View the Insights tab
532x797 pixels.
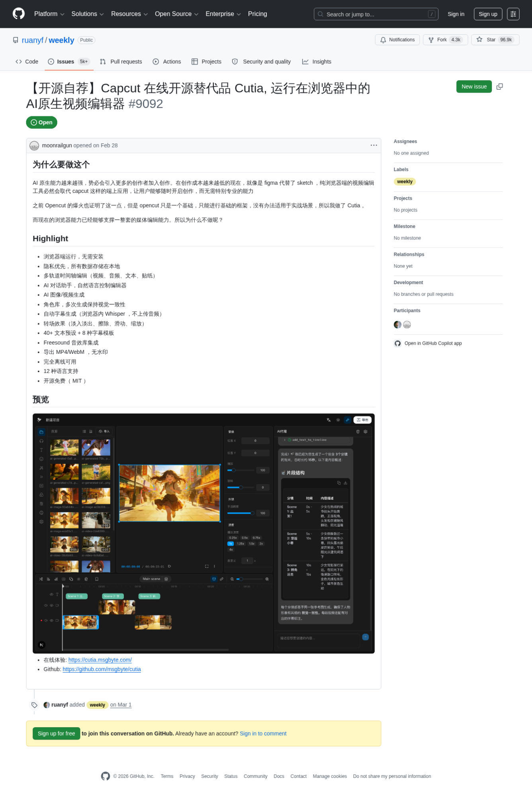point(317,62)
